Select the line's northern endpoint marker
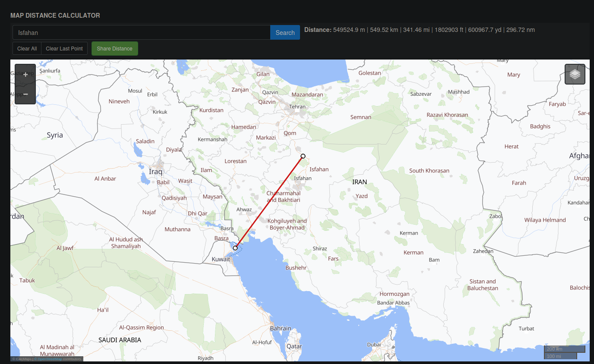 pyautogui.click(x=303, y=156)
